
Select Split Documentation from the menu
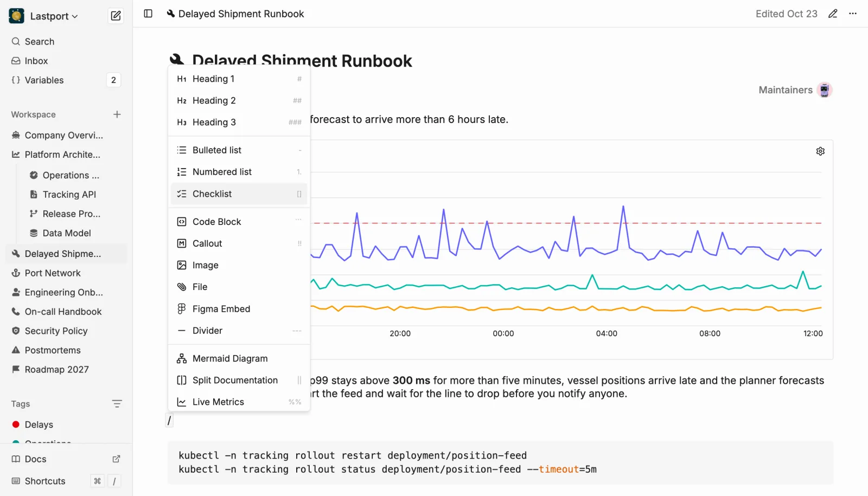[239, 381]
